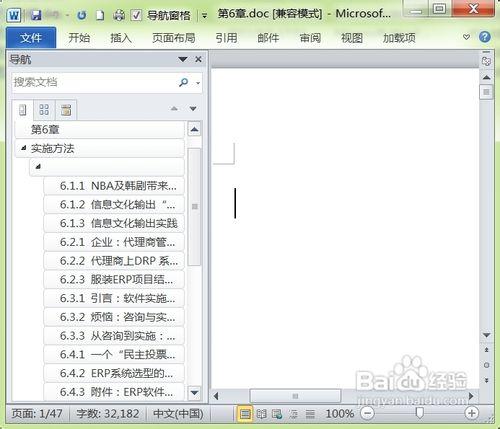The width and height of the screenshot is (500, 429).
Task: Click the quick print icon in toolbar
Action: click(x=119, y=15)
